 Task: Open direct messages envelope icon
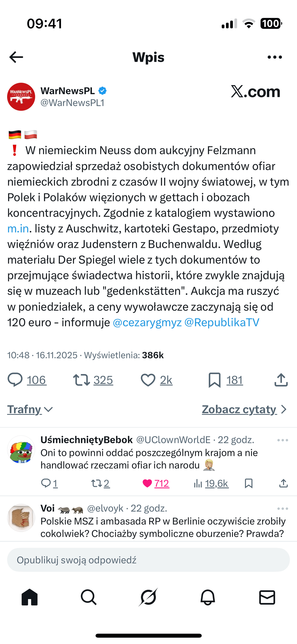point(267,597)
